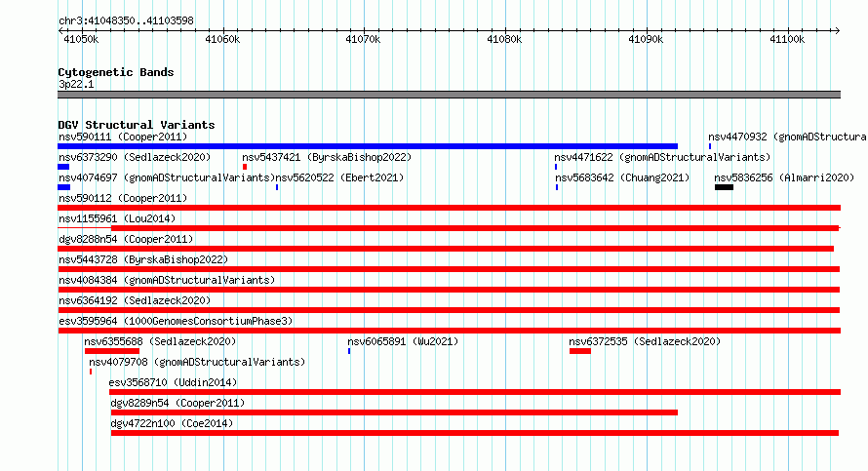Select the gray 3p22.1 cytogenetic band bar
The image size is (868, 471).
[x=449, y=95]
